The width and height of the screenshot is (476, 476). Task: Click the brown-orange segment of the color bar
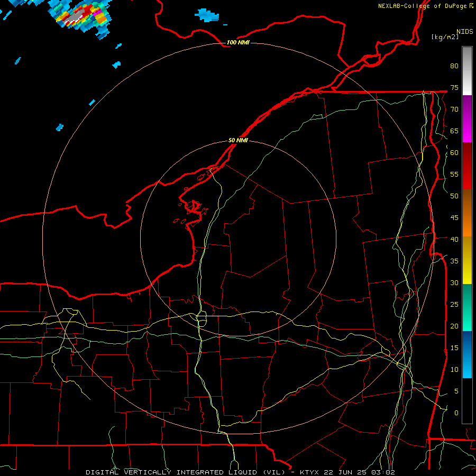point(467,213)
